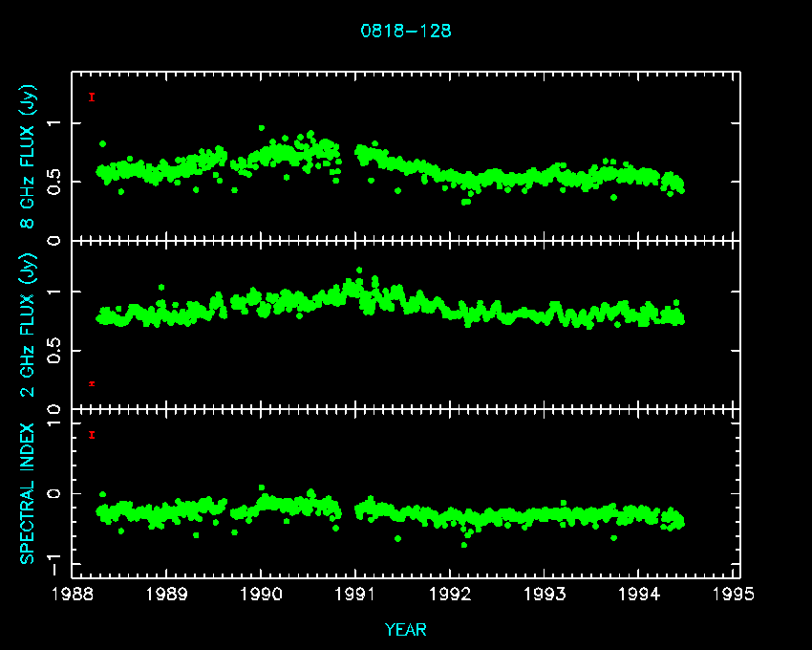Select the red error bar in 2 GHz panel
The width and height of the screenshot is (812, 650).
[92, 383]
